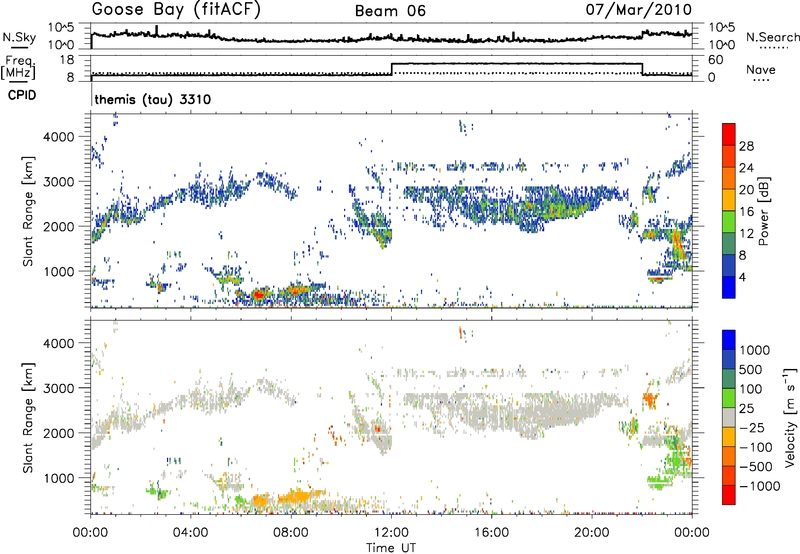Click the '12:00' time tick label
Viewport: 800px width, 554px height.
[x=391, y=533]
